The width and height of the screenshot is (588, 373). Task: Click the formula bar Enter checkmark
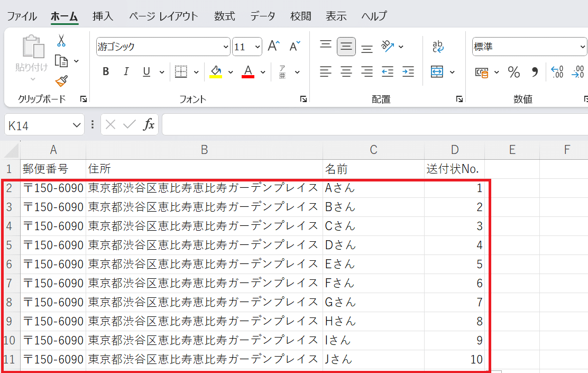[x=130, y=124]
